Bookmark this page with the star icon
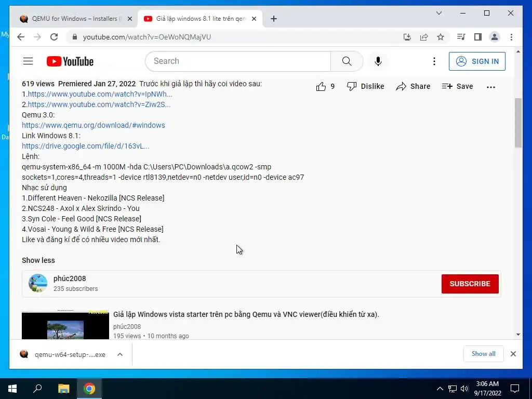532x399 pixels. point(441,37)
